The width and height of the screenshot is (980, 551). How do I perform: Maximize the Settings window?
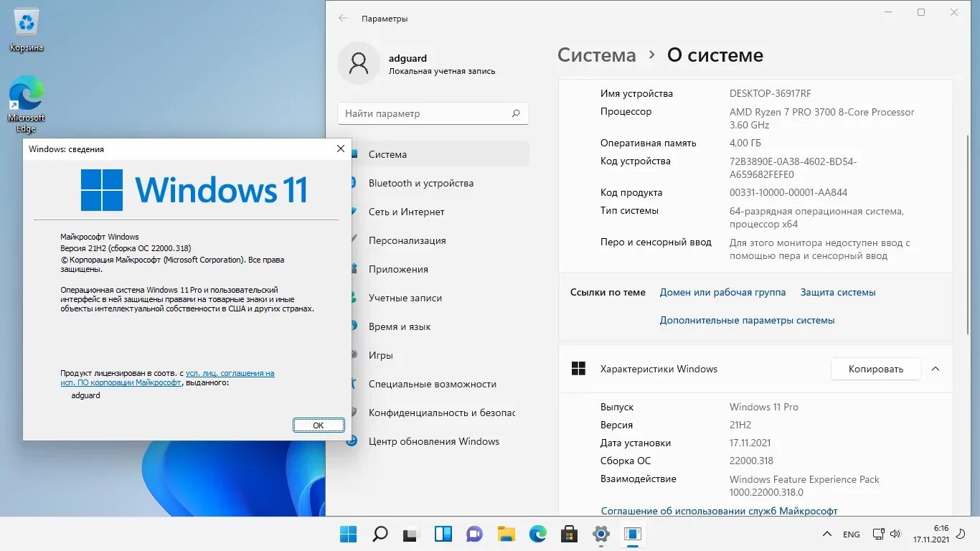(x=921, y=12)
